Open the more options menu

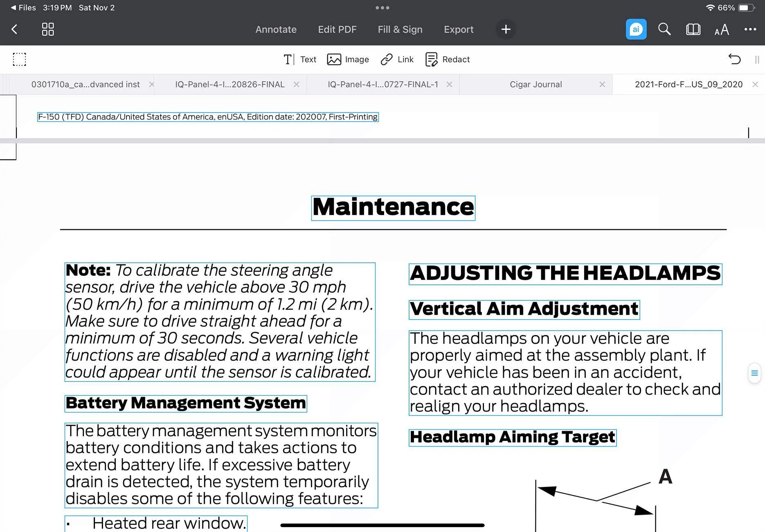pos(750,29)
